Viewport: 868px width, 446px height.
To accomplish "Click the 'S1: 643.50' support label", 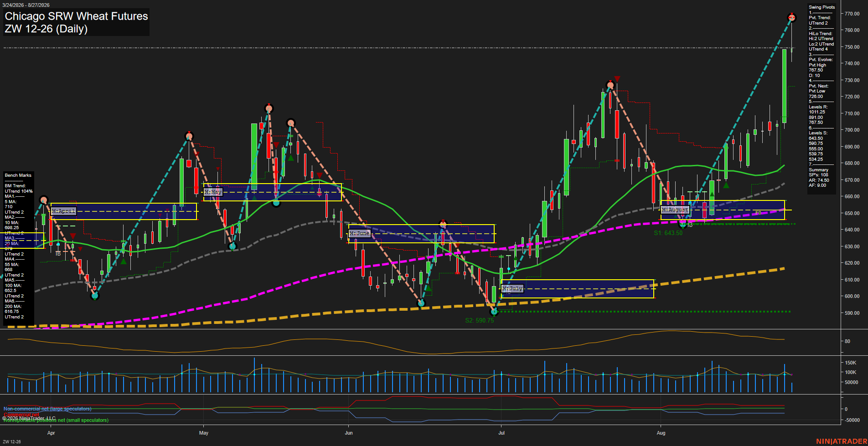I will [x=668, y=233].
